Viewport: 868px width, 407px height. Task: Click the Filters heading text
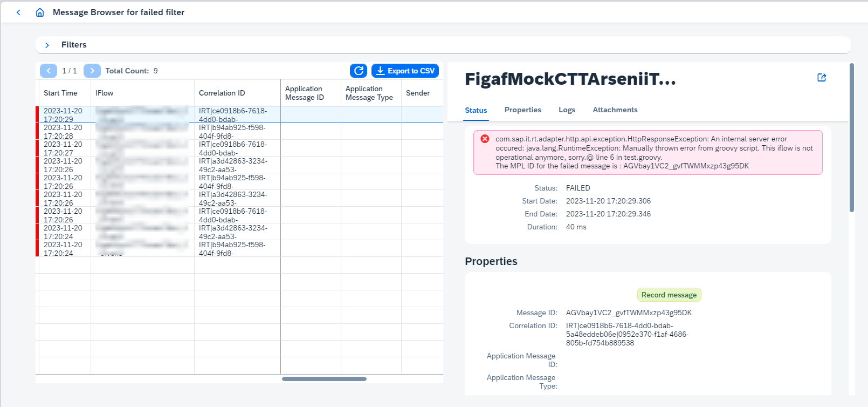(74, 45)
